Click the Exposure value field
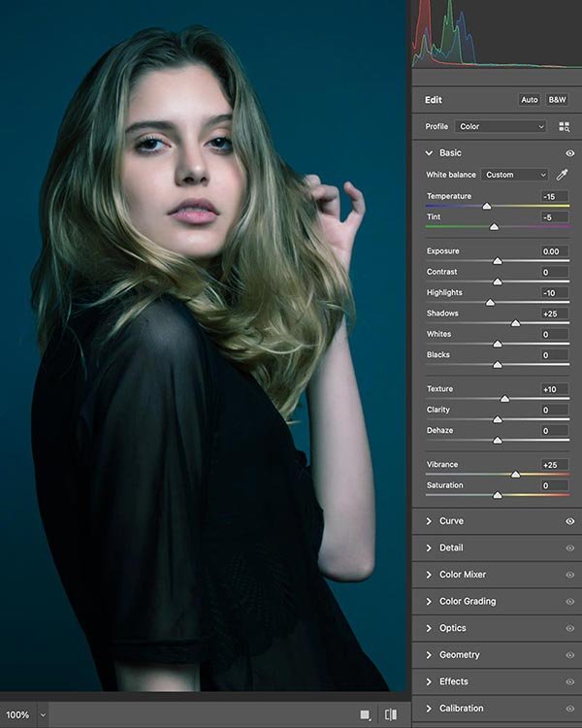The height and width of the screenshot is (728, 582). (555, 251)
